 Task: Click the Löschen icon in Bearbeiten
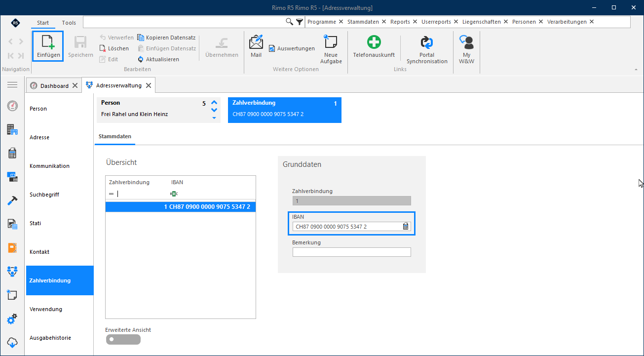(x=103, y=48)
